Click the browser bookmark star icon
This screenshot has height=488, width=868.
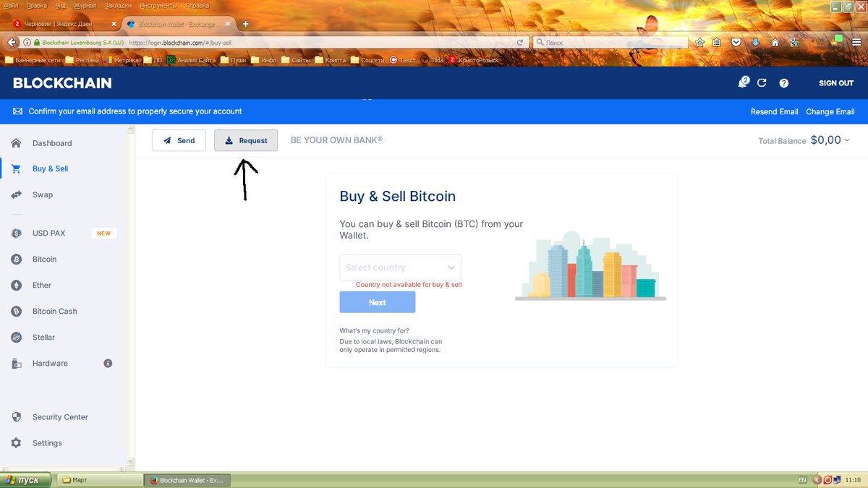click(699, 43)
